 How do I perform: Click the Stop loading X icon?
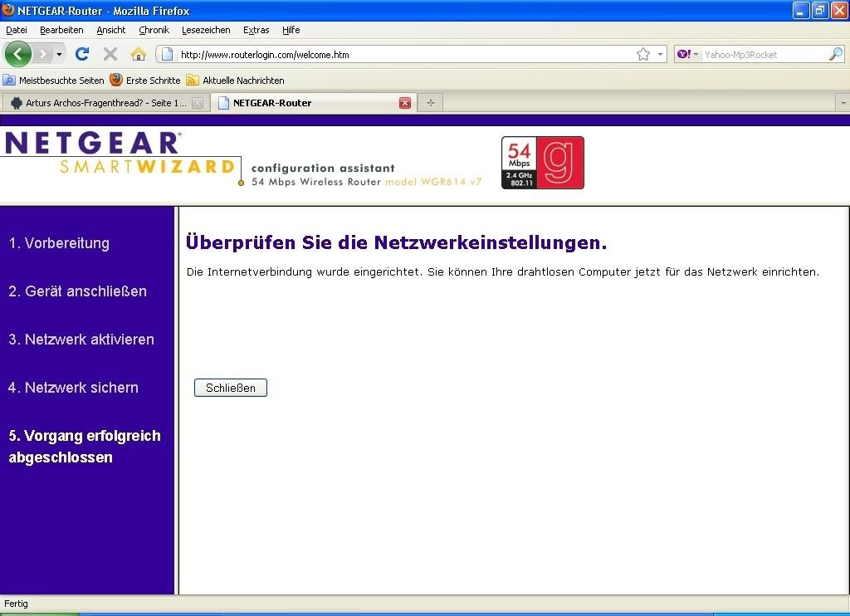tap(110, 54)
